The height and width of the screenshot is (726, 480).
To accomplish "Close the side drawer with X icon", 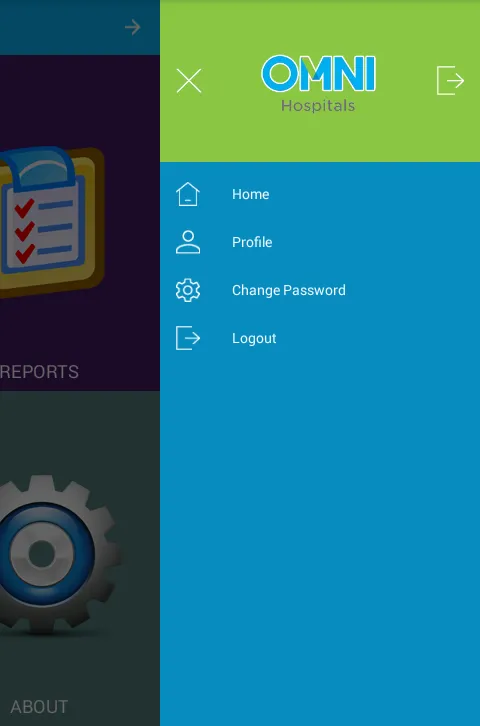I will pyautogui.click(x=189, y=81).
